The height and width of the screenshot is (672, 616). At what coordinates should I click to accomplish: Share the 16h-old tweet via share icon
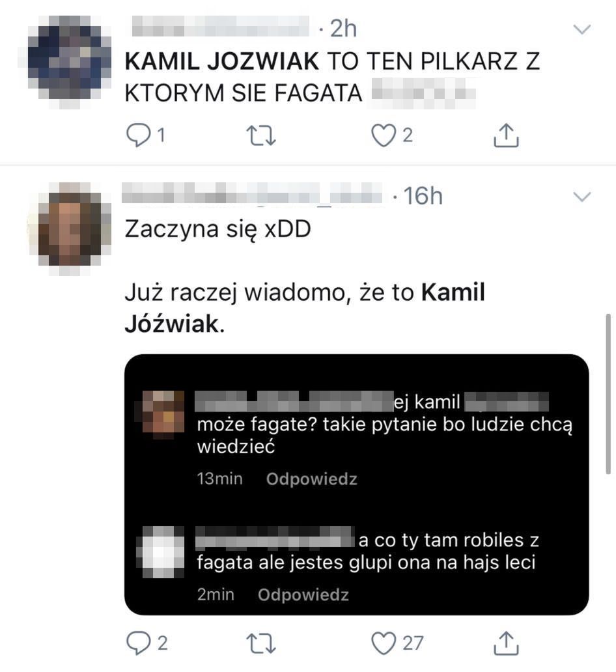tap(506, 643)
